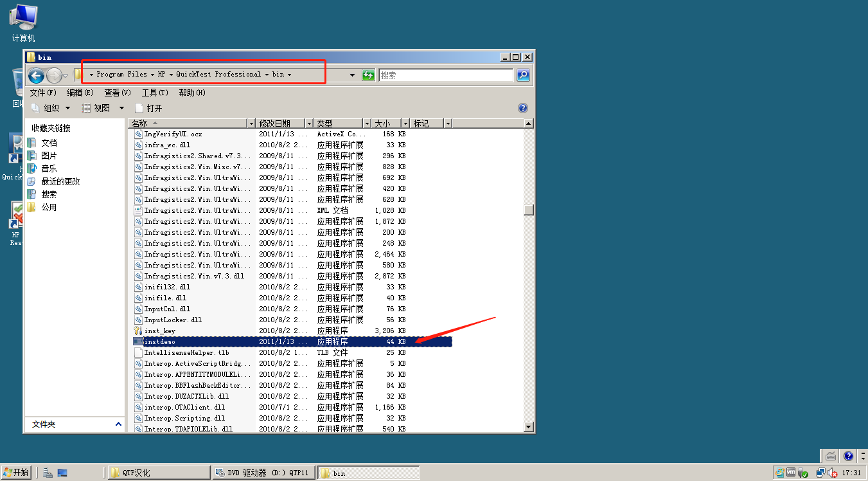The width and height of the screenshot is (868, 481).
Task: Open 公用 folder favorite link
Action: point(42,207)
